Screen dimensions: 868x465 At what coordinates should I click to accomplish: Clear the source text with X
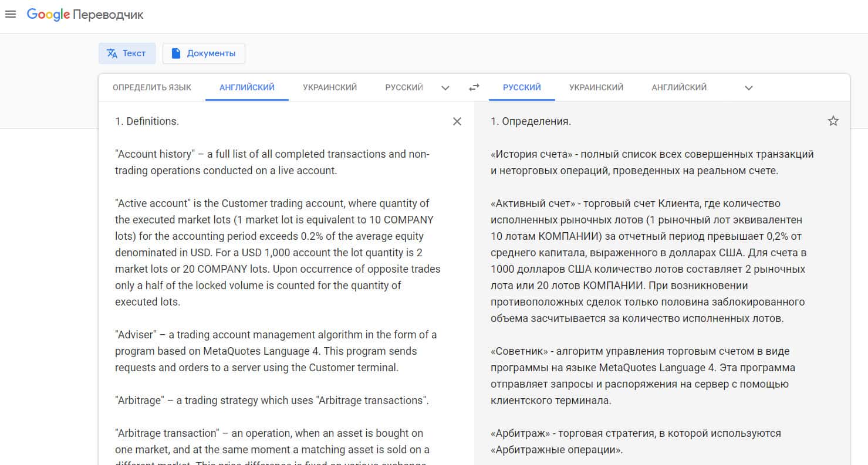coord(457,121)
